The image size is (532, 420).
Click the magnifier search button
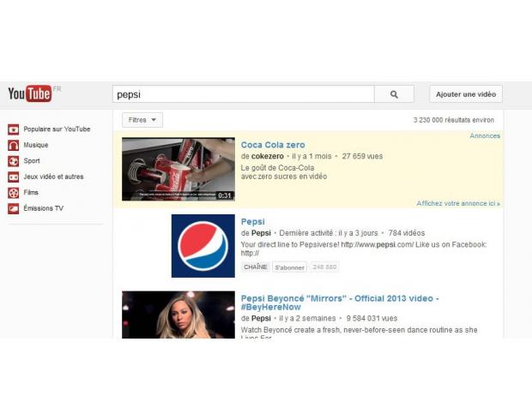(394, 94)
